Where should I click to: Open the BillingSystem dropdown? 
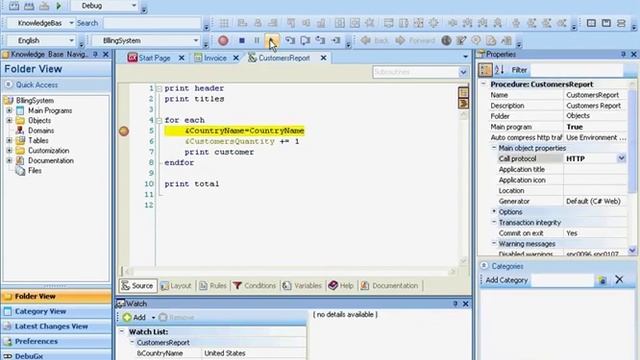pyautogui.click(x=196, y=40)
